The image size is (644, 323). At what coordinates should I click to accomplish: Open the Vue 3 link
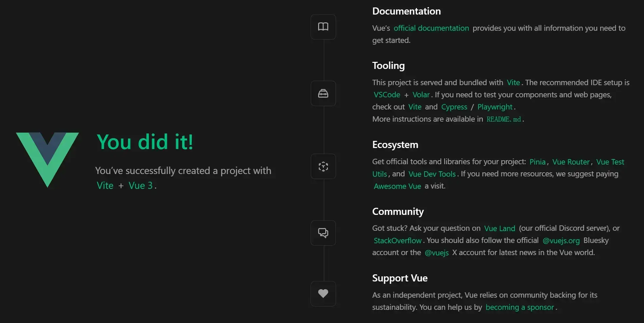click(140, 185)
